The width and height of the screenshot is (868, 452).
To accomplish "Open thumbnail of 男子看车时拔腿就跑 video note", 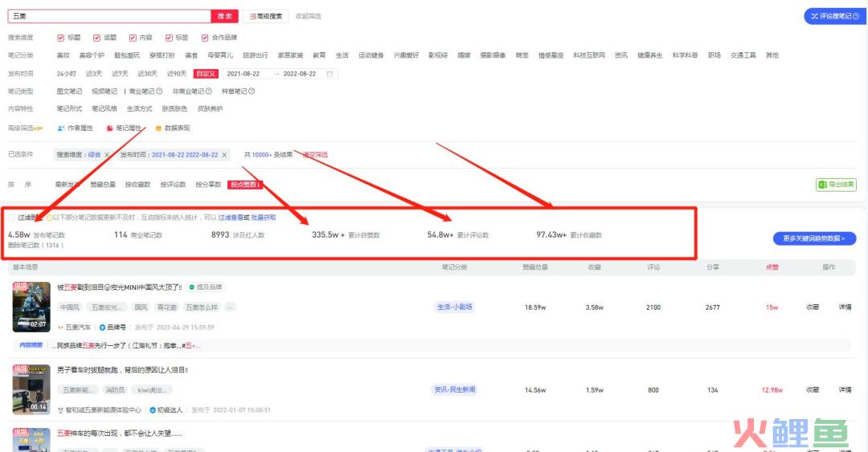I will coord(31,389).
